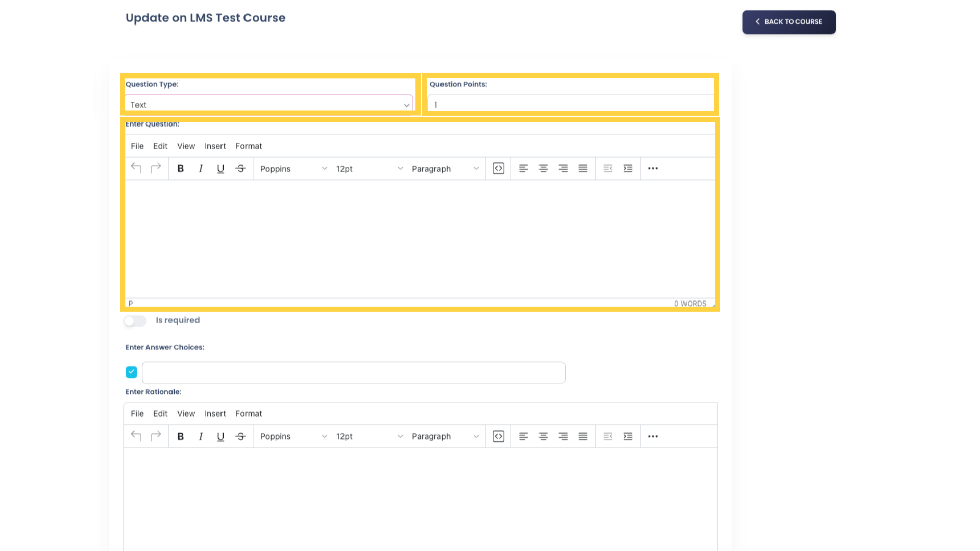Click the correct answer blue checkbox

point(132,371)
